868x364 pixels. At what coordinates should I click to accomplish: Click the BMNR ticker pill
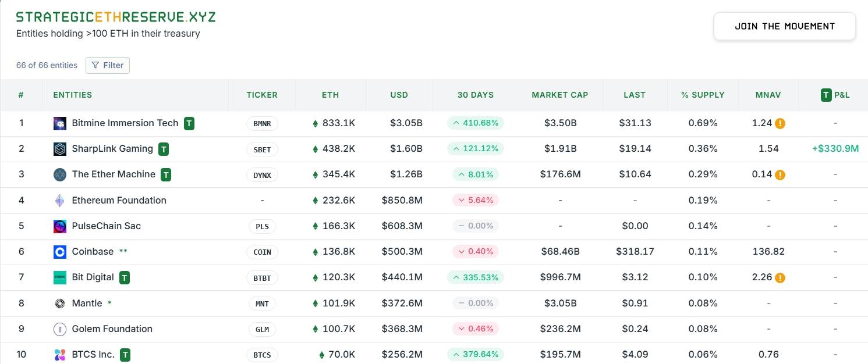click(262, 123)
